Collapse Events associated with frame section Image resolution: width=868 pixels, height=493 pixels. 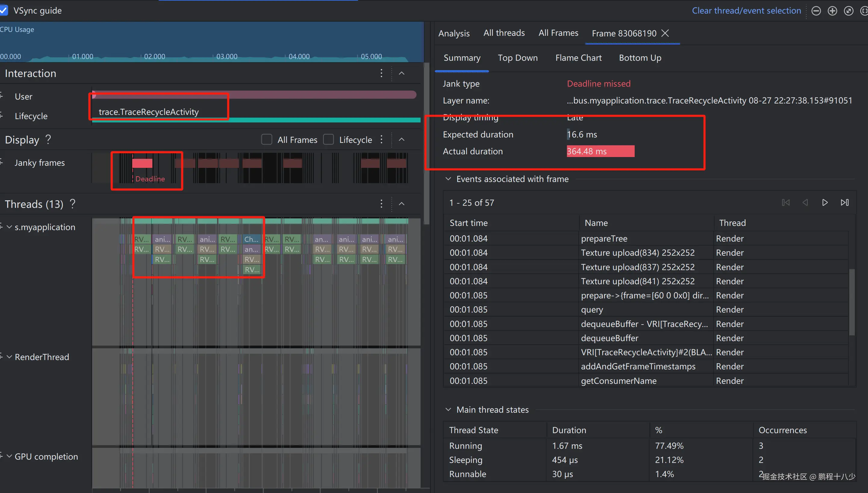[448, 179]
